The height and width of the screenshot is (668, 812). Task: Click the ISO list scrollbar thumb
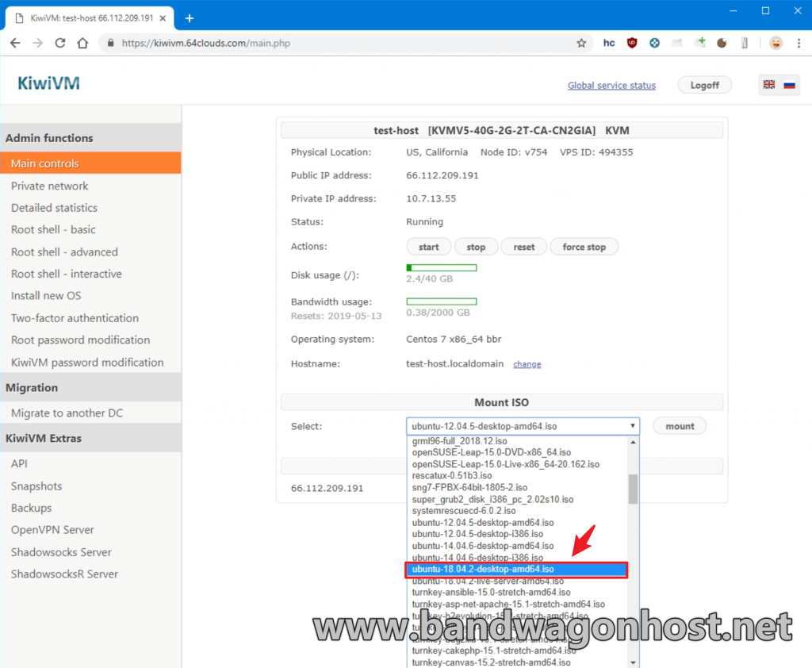click(x=633, y=489)
